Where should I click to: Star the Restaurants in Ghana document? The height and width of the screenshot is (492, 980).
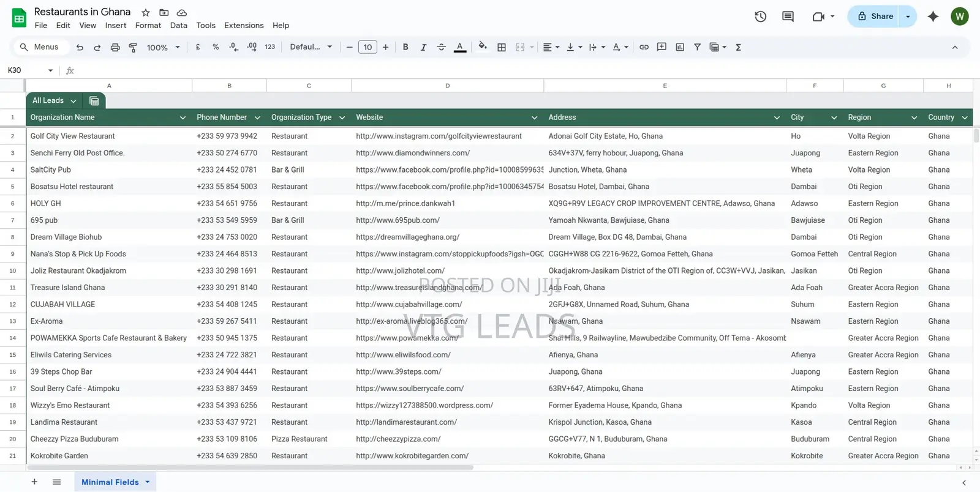click(146, 12)
